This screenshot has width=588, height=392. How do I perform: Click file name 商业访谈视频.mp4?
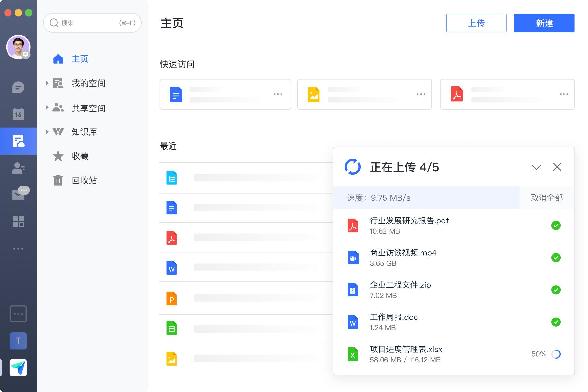(403, 253)
